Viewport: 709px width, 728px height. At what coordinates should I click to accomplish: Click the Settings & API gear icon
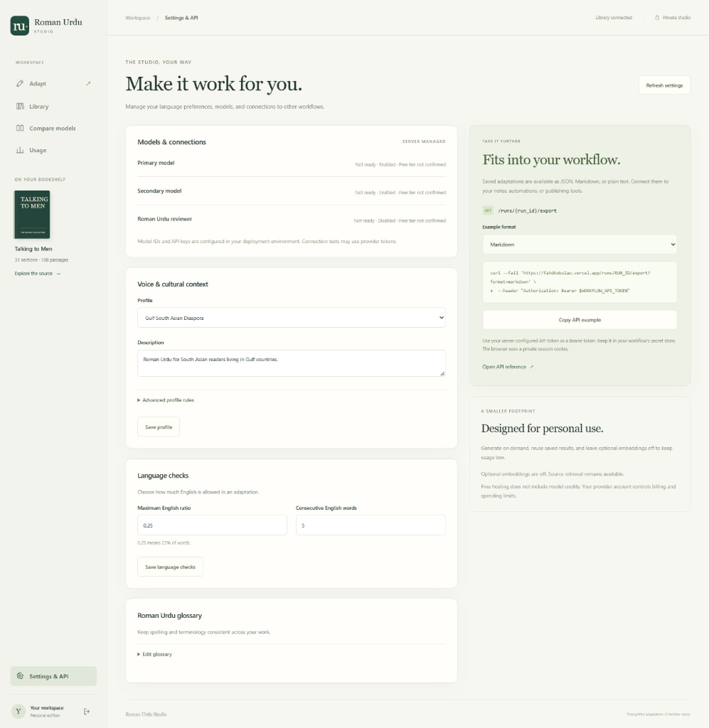tap(20, 676)
